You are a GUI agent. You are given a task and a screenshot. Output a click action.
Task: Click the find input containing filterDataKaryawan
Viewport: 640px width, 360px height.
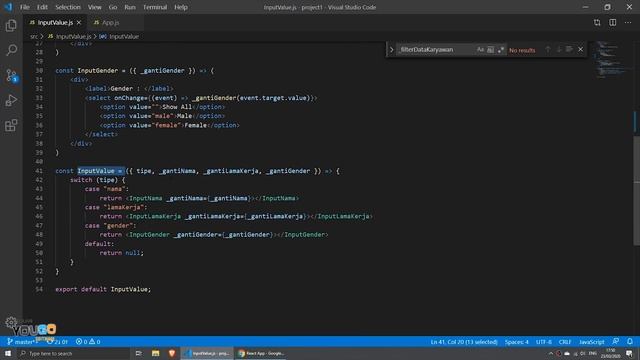[436, 49]
